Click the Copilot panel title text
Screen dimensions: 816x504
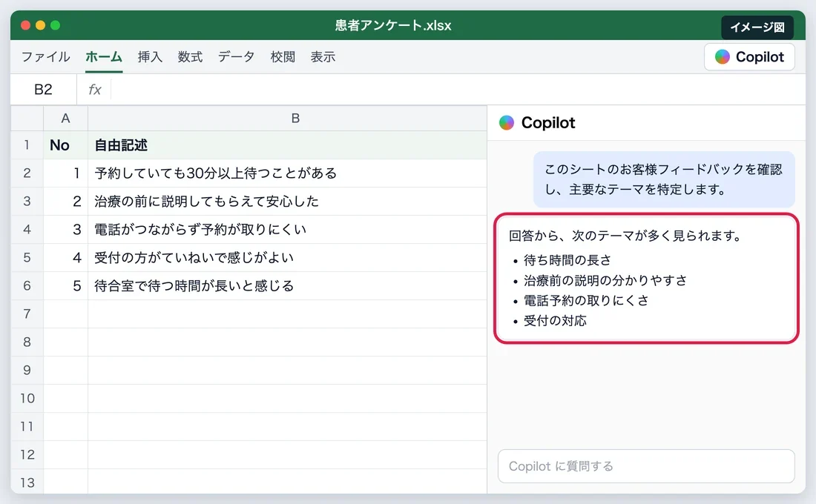click(548, 123)
